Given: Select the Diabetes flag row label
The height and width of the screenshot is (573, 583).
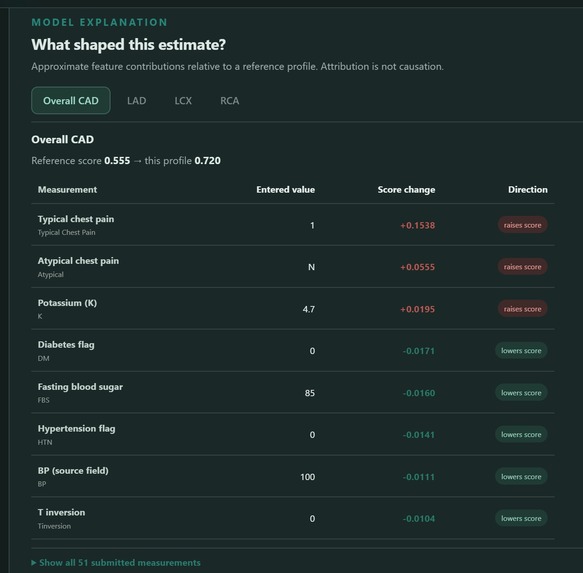Looking at the screenshot, I should tap(66, 345).
